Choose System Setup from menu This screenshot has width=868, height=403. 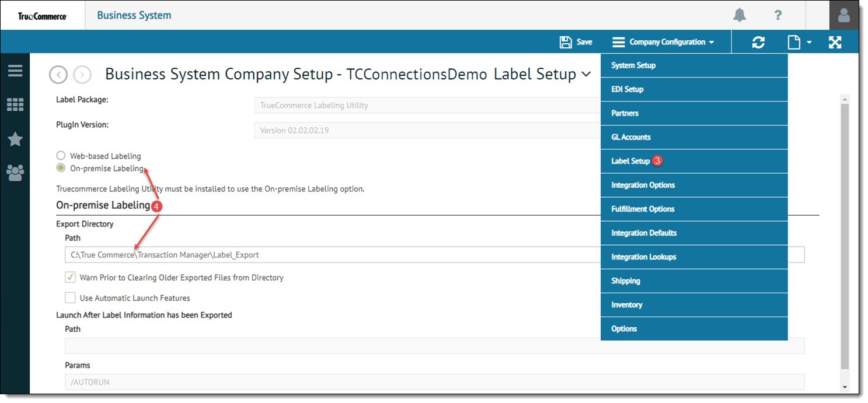coord(694,65)
